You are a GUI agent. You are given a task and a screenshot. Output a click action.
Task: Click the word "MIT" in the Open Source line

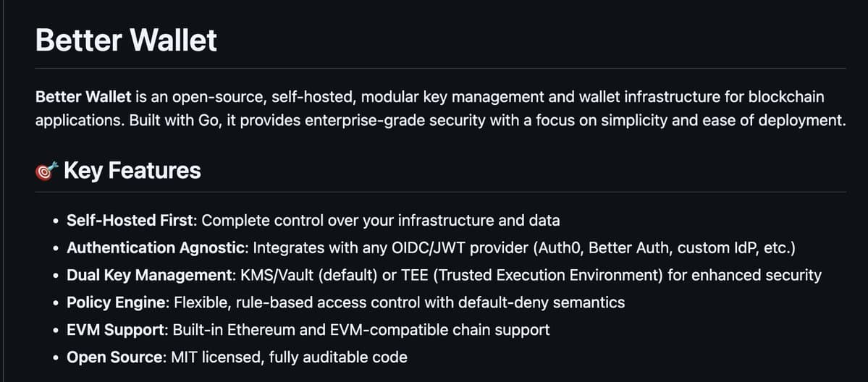coord(185,357)
